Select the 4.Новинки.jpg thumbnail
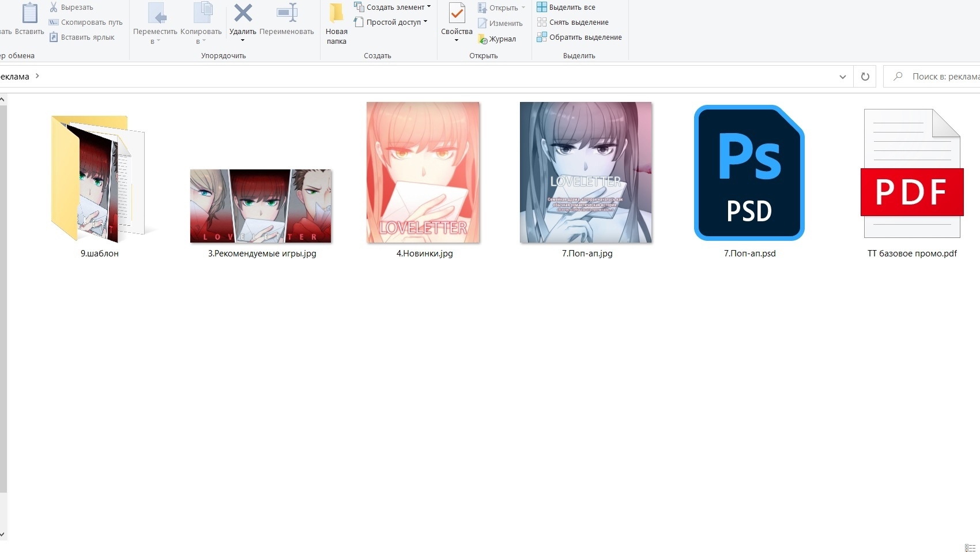This screenshot has width=980, height=552. pos(423,172)
